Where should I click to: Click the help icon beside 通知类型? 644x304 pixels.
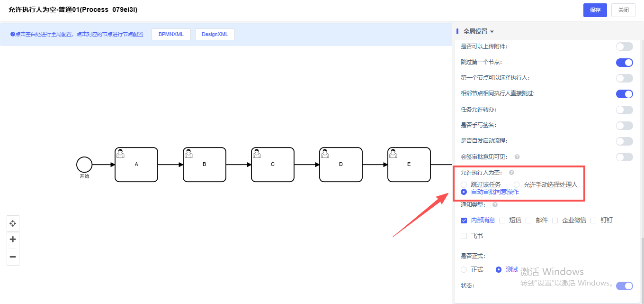point(495,205)
